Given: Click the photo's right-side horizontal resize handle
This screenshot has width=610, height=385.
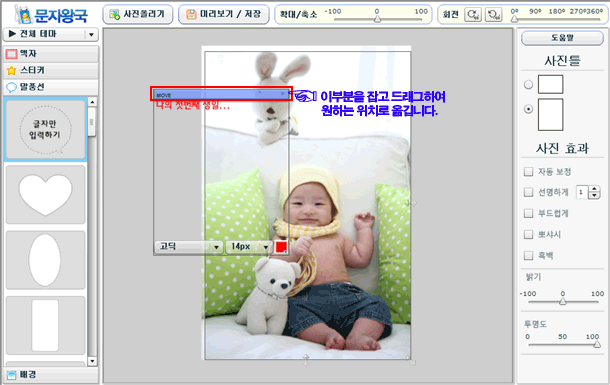Looking at the screenshot, I should tap(410, 203).
